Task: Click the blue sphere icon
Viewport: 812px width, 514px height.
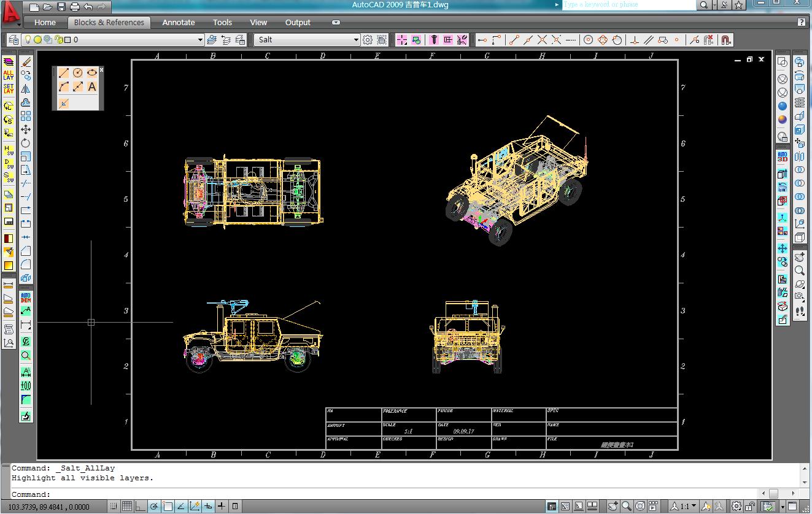Action: click(x=783, y=105)
